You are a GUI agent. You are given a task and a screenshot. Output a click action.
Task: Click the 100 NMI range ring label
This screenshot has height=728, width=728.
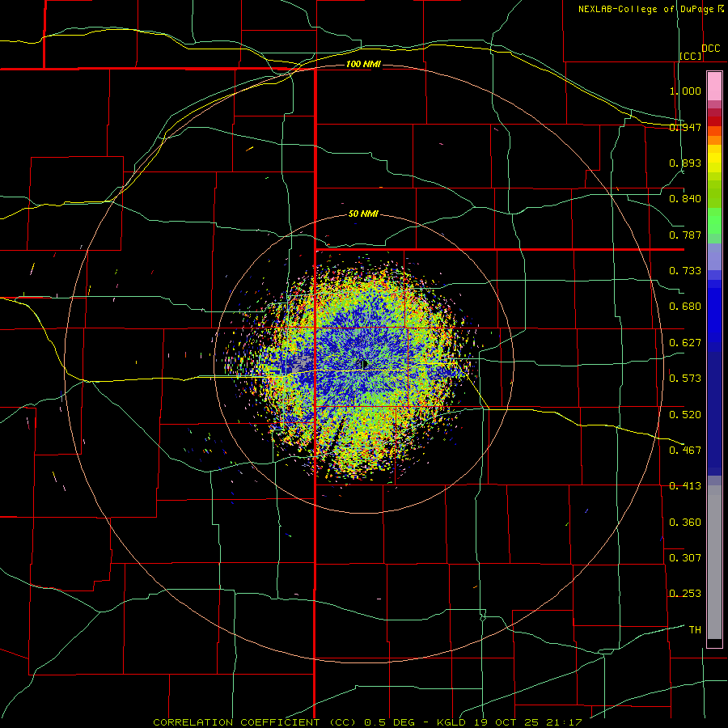[363, 64]
